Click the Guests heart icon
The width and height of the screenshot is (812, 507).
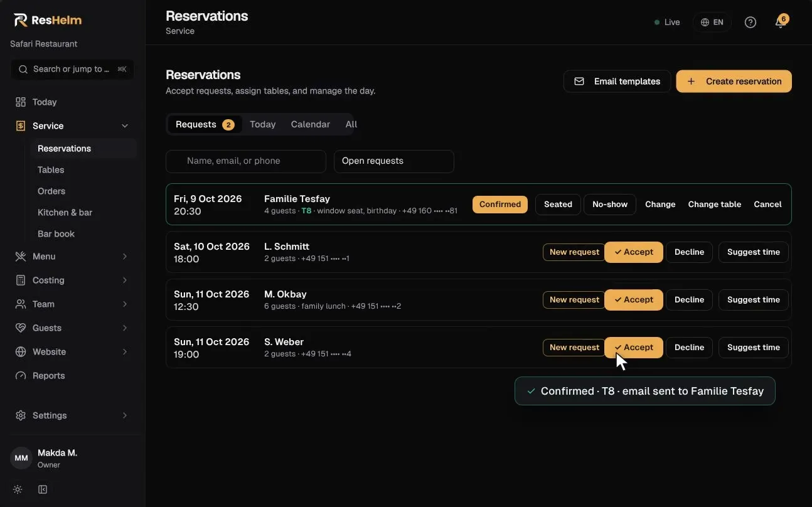[21, 328]
